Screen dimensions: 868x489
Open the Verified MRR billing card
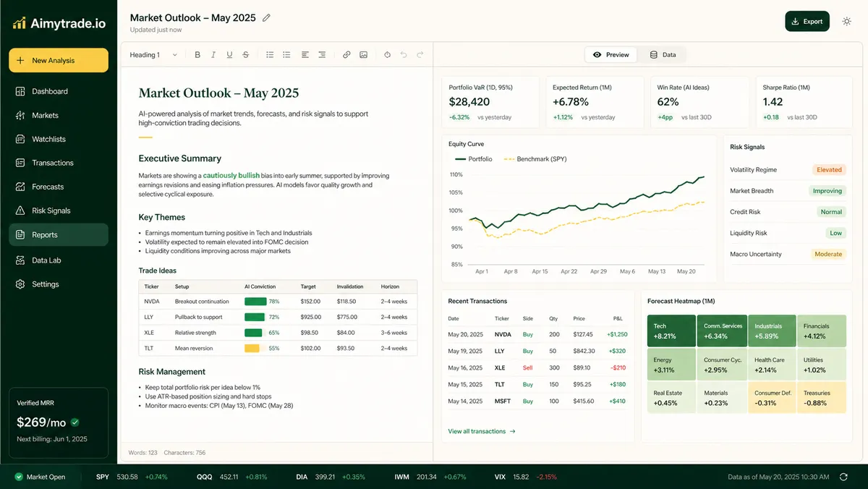click(x=59, y=422)
